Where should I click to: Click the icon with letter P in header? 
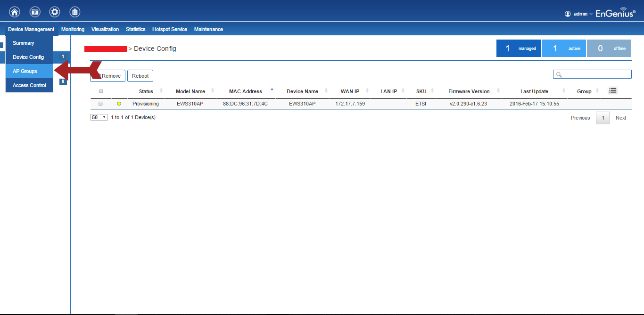35,12
